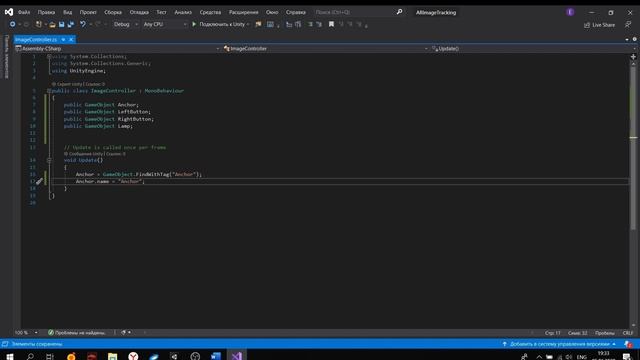Image resolution: width=640 pixels, height=360 pixels.
Task: Click the navigate backward toolbar icon
Action: pyautogui.click(x=13, y=24)
